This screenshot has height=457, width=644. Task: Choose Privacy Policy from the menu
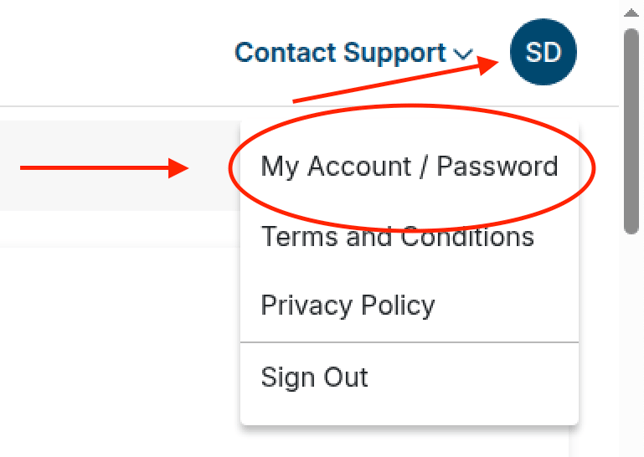pos(347,305)
